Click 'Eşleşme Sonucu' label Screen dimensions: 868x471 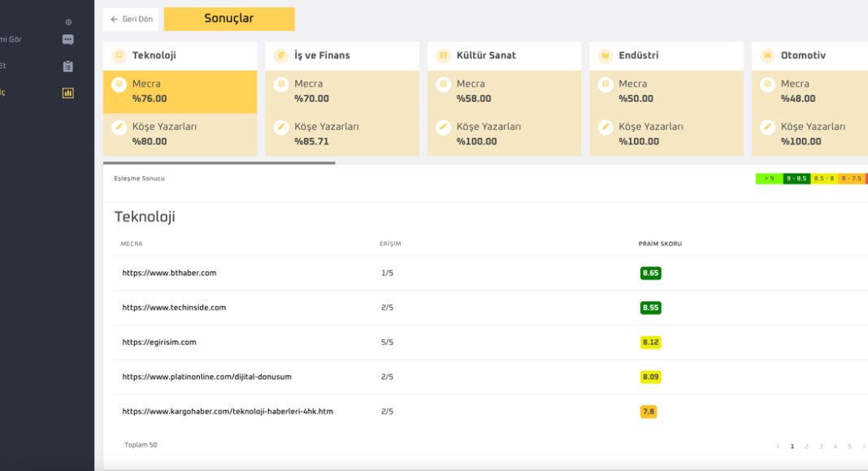139,179
